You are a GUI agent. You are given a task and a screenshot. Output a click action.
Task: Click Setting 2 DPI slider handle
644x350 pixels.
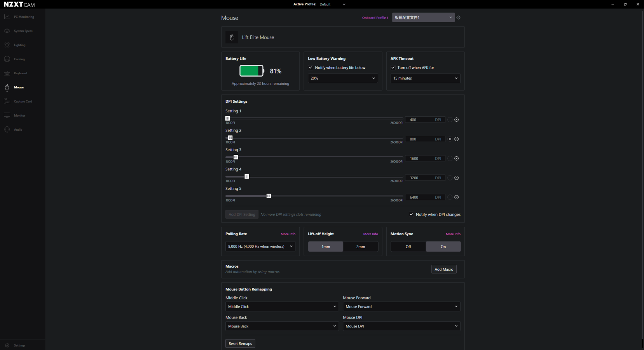pos(230,138)
